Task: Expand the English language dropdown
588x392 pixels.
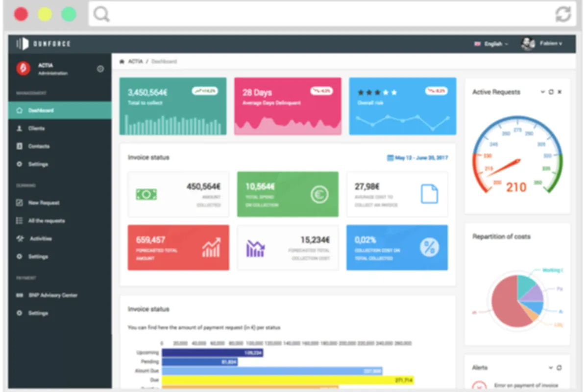Action: [491, 44]
